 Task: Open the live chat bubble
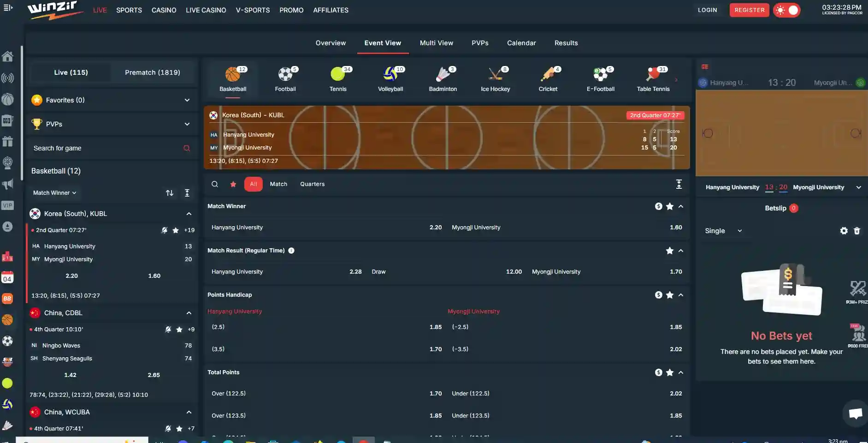click(855, 413)
